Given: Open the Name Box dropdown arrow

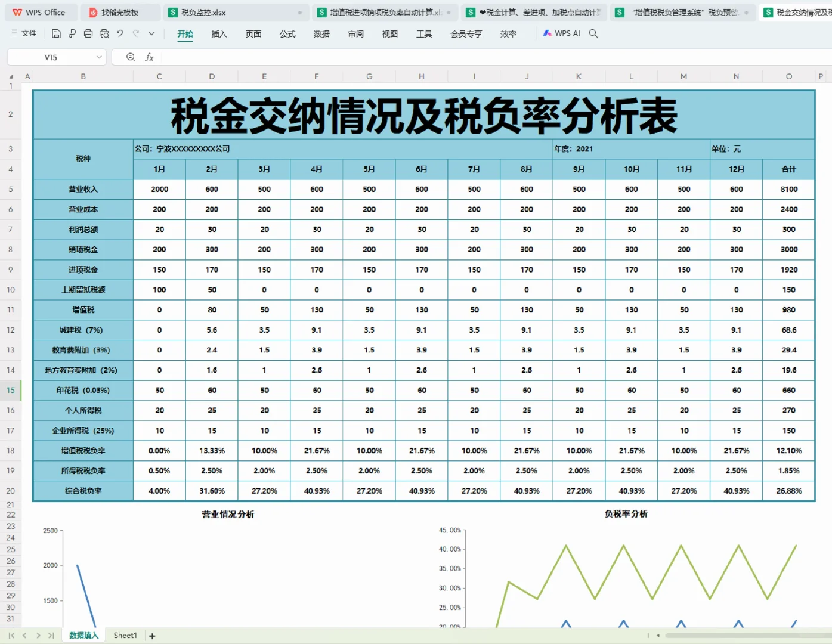Looking at the screenshot, I should pyautogui.click(x=99, y=57).
